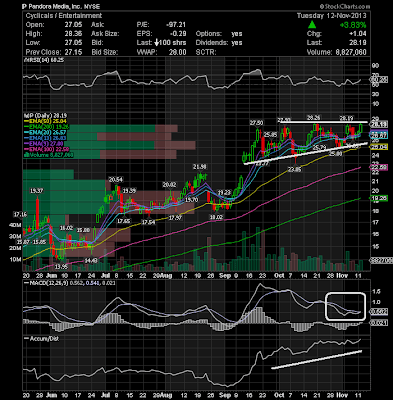Click the 19.37 price label above red candle
This screenshot has width=393, height=400.
coord(36,191)
